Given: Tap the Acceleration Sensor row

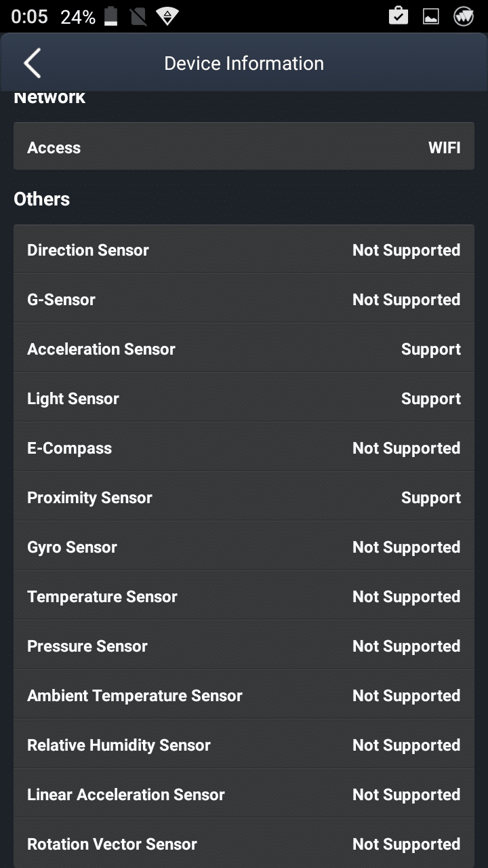Looking at the screenshot, I should (x=244, y=349).
